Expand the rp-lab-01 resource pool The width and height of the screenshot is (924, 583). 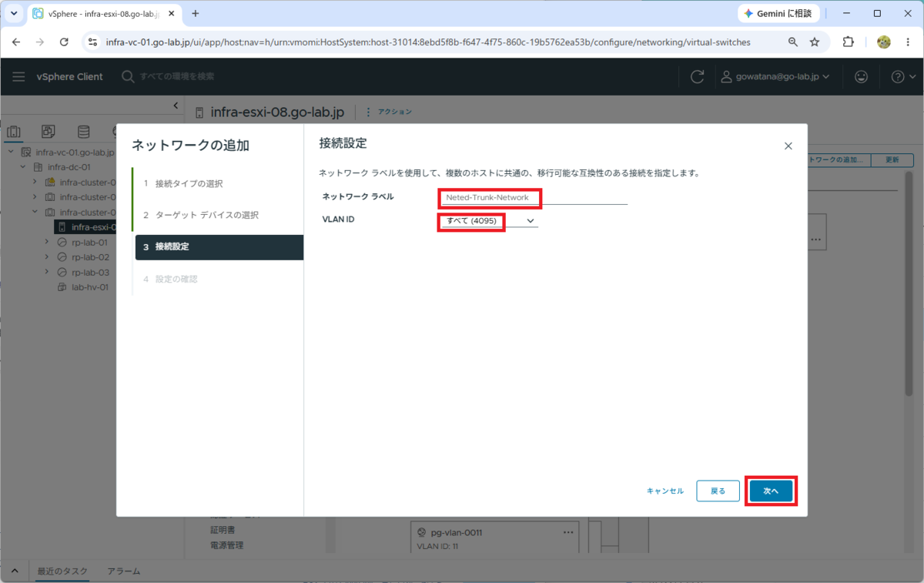tap(48, 243)
